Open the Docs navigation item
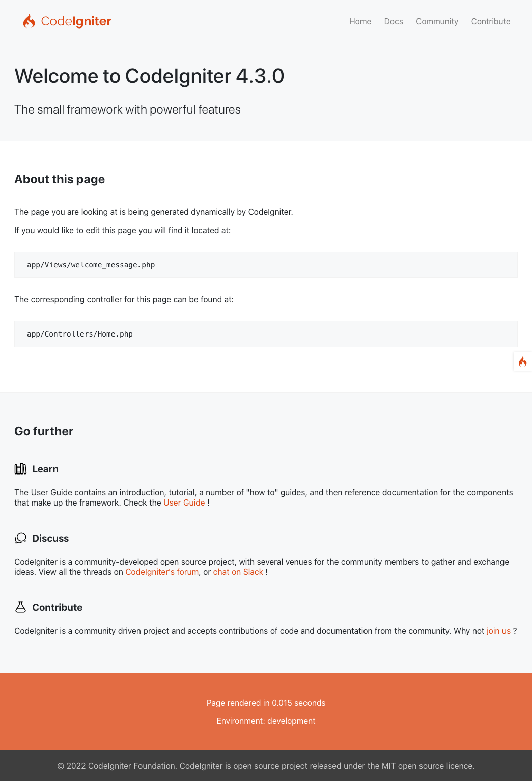 393,21
